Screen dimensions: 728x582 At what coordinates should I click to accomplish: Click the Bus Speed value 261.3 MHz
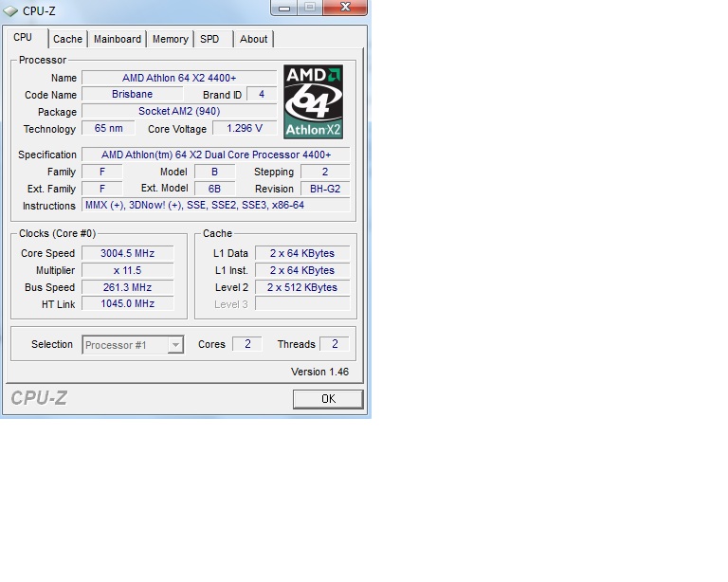tap(128, 288)
